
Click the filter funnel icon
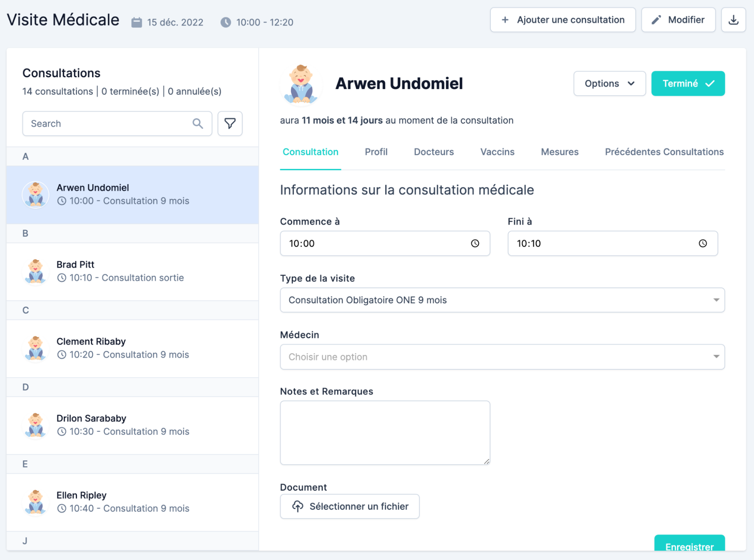(x=230, y=123)
